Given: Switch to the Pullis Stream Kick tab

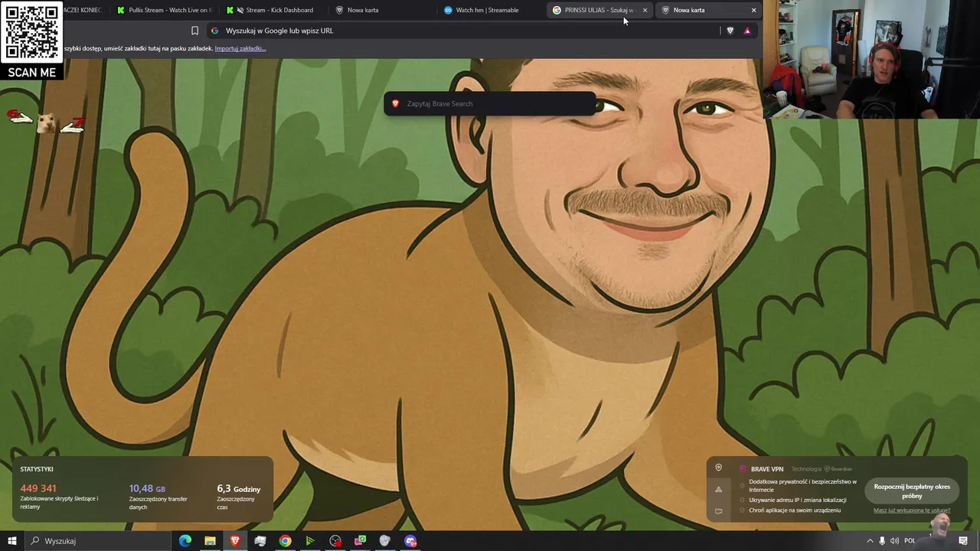Looking at the screenshot, I should click(x=163, y=10).
